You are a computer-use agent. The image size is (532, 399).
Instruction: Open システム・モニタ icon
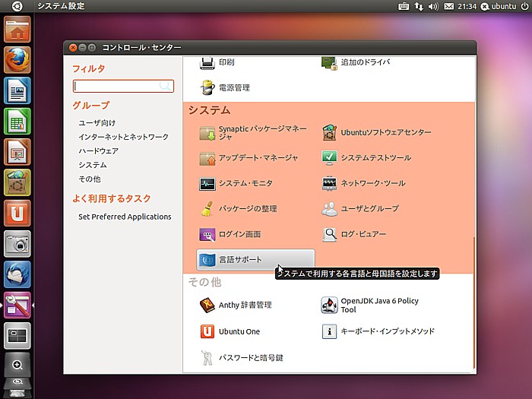tap(207, 184)
